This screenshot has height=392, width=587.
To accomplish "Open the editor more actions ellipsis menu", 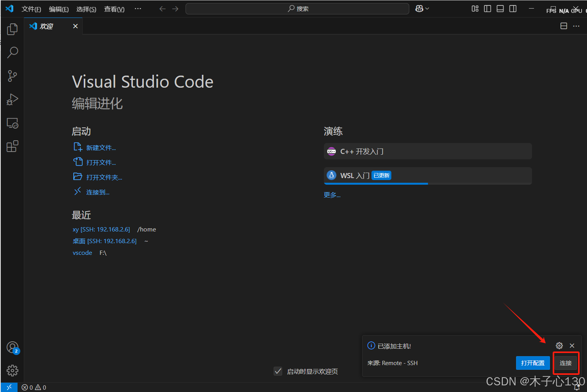I will [x=576, y=26].
